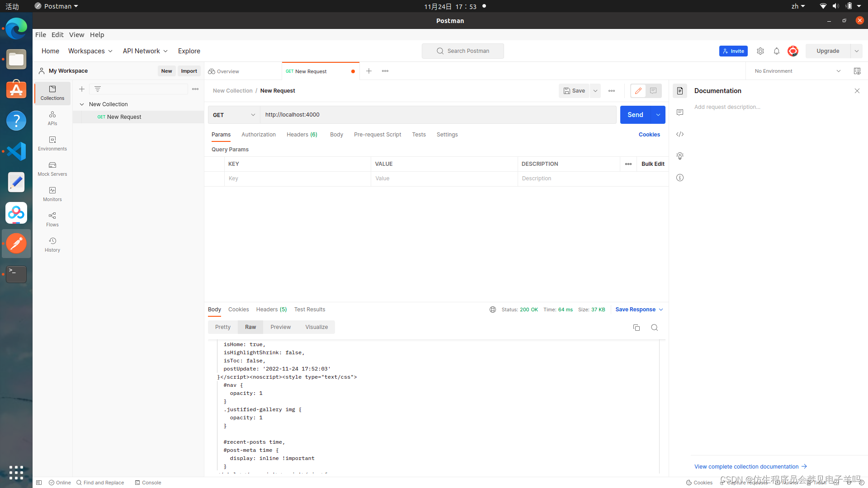
Task: Open View complete collection documentation link
Action: tap(750, 467)
